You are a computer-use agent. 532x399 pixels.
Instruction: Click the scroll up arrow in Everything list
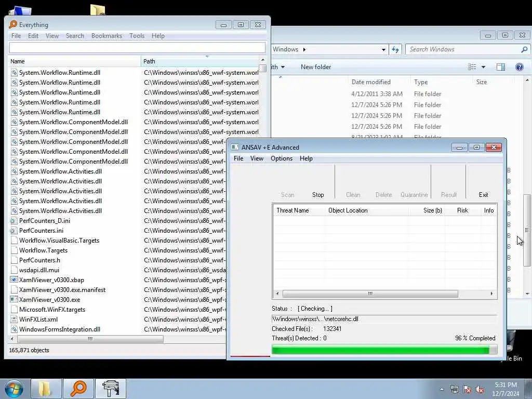point(262,60)
